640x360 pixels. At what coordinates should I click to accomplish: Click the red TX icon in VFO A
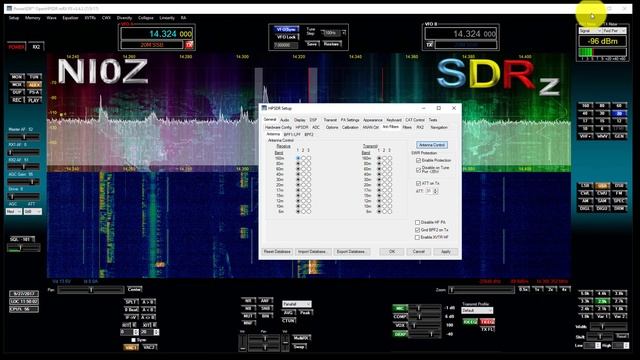point(189,44)
